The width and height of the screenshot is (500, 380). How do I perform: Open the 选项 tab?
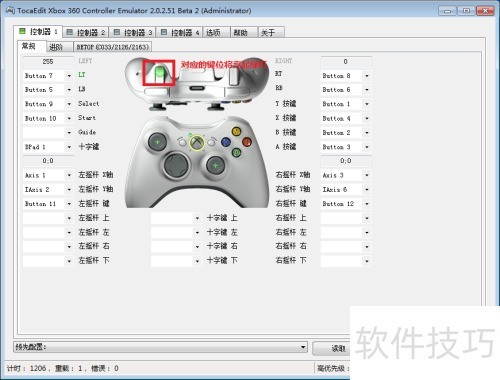point(216,32)
